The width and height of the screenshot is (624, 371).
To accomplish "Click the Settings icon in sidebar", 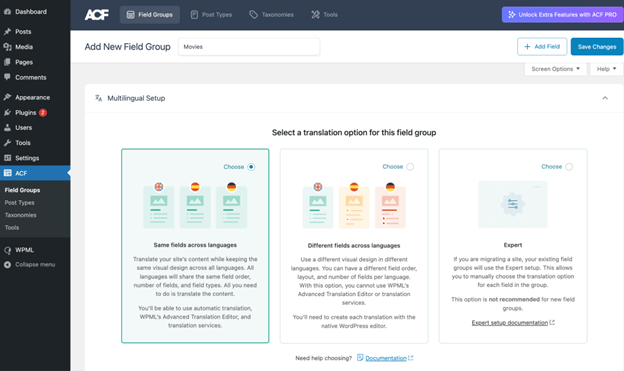I will [7, 158].
